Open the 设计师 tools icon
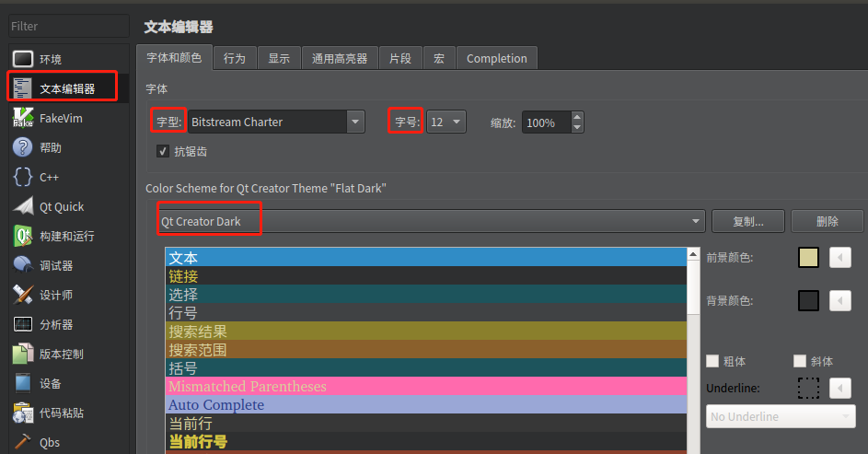 point(23,295)
